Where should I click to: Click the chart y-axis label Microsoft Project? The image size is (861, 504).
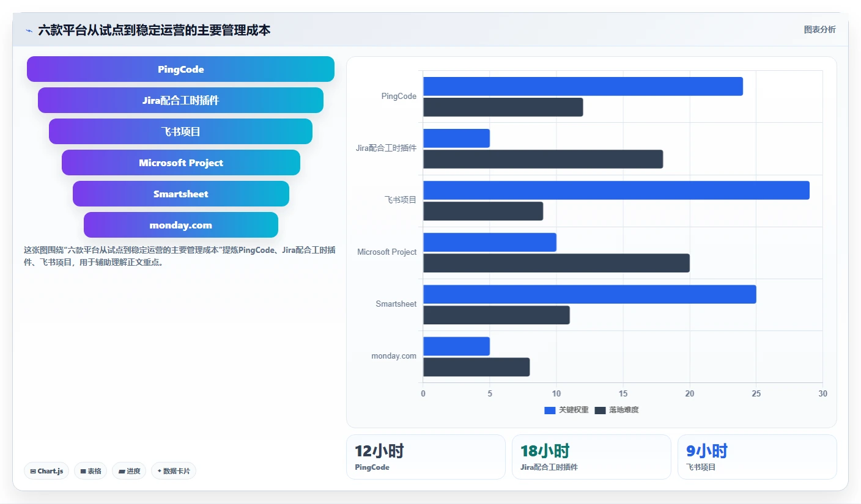pyautogui.click(x=387, y=252)
